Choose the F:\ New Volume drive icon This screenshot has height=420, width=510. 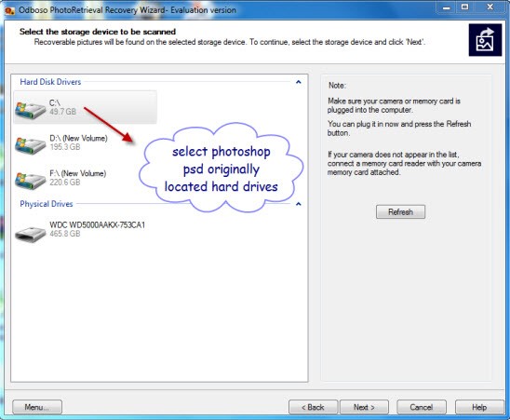(31, 181)
